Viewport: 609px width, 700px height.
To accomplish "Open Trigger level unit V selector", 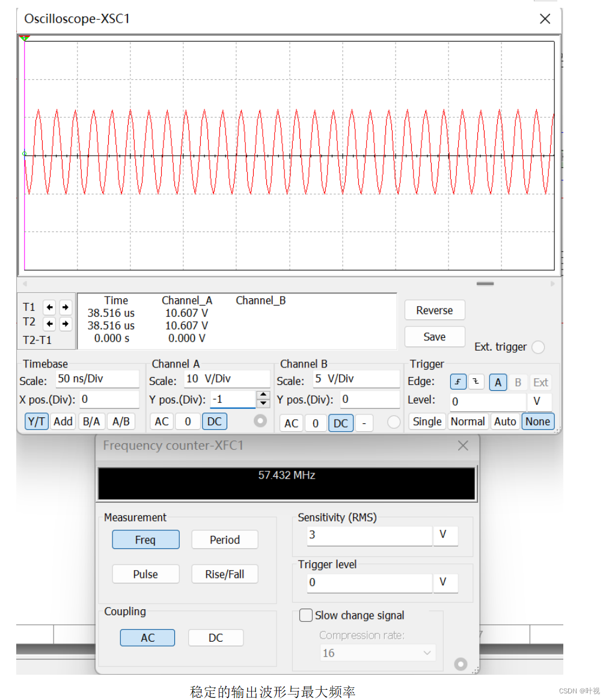I will tap(539, 401).
